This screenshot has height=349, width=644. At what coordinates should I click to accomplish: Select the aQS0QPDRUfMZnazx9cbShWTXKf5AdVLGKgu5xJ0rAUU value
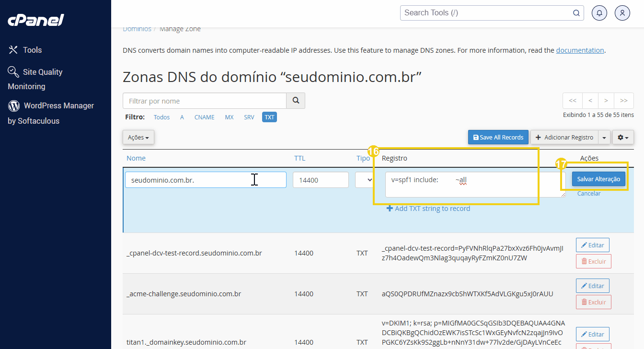point(468,294)
